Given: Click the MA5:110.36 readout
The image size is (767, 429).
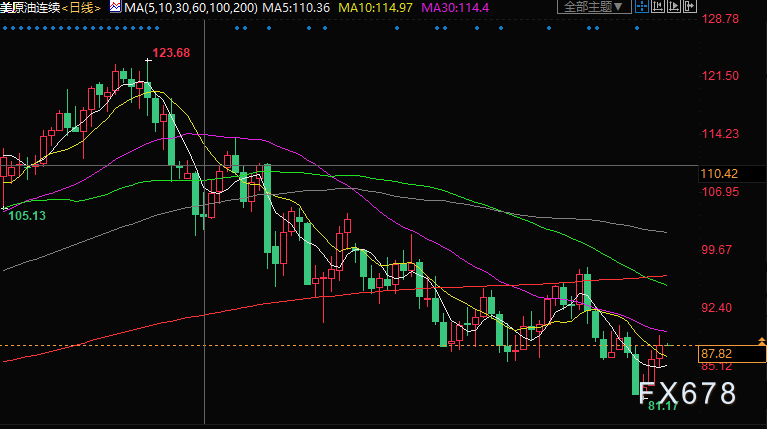Looking at the screenshot, I should click(x=296, y=8).
